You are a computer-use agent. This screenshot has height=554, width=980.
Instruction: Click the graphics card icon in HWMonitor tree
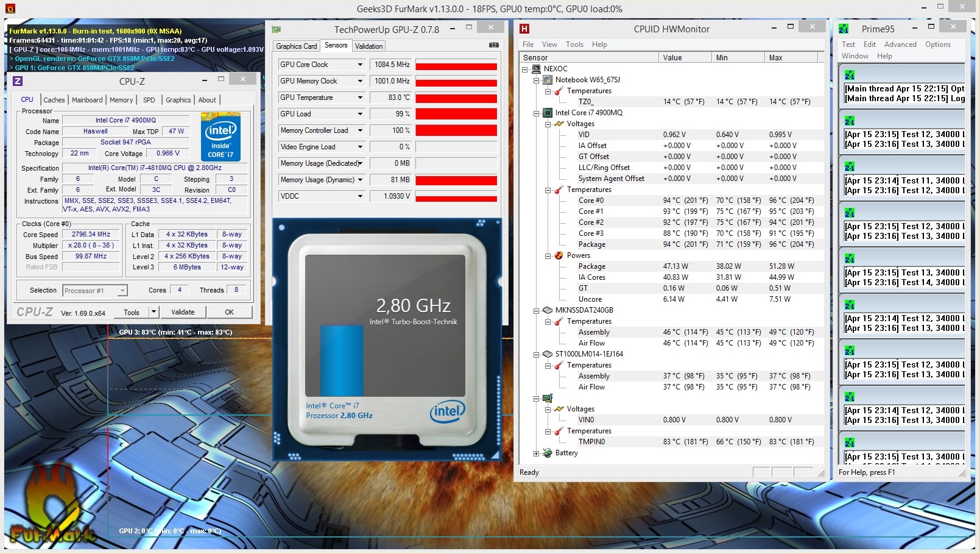pos(548,398)
